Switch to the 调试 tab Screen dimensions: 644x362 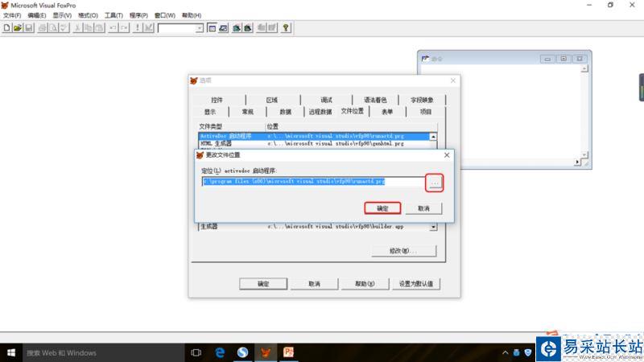[327, 100]
